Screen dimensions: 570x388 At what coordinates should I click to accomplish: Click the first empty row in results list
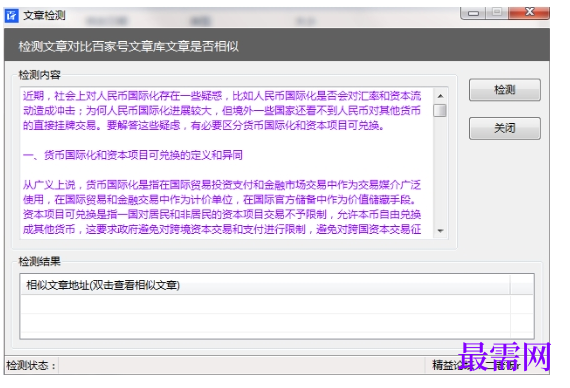pos(265,304)
